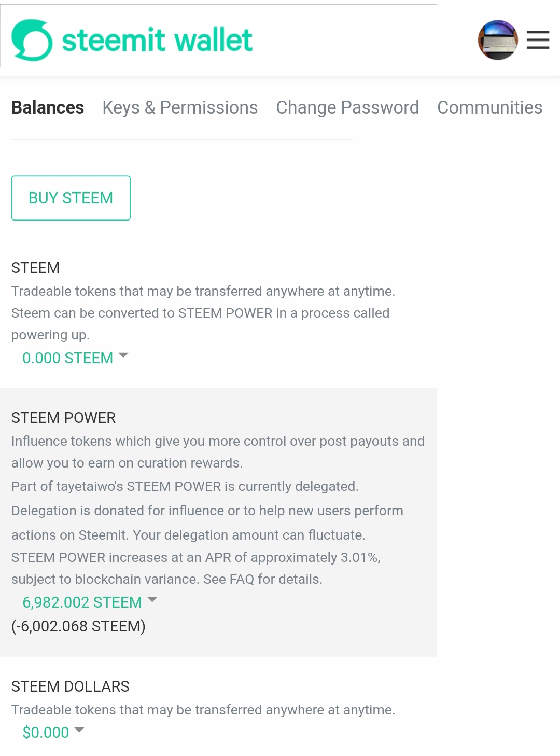Click the green Steemit speech-bubble logo icon

[32, 40]
